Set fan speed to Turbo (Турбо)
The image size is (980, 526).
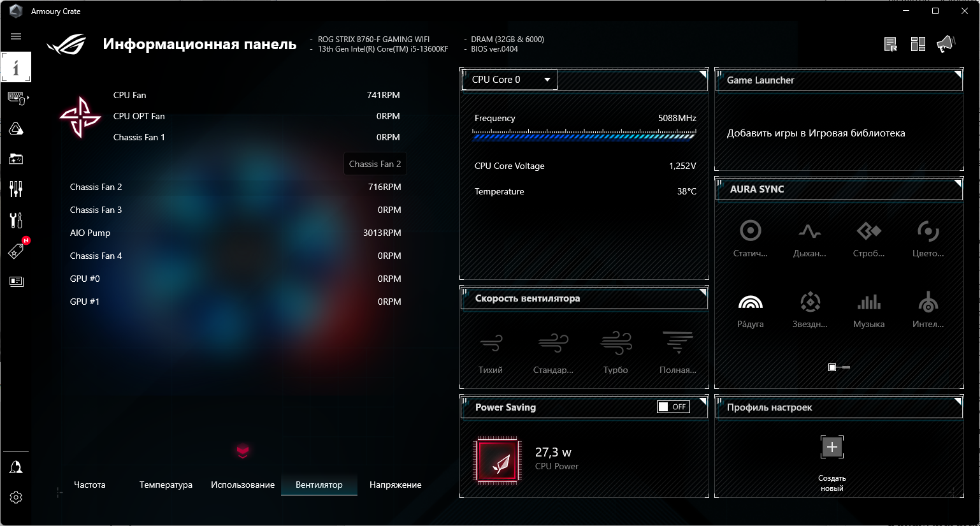616,343
